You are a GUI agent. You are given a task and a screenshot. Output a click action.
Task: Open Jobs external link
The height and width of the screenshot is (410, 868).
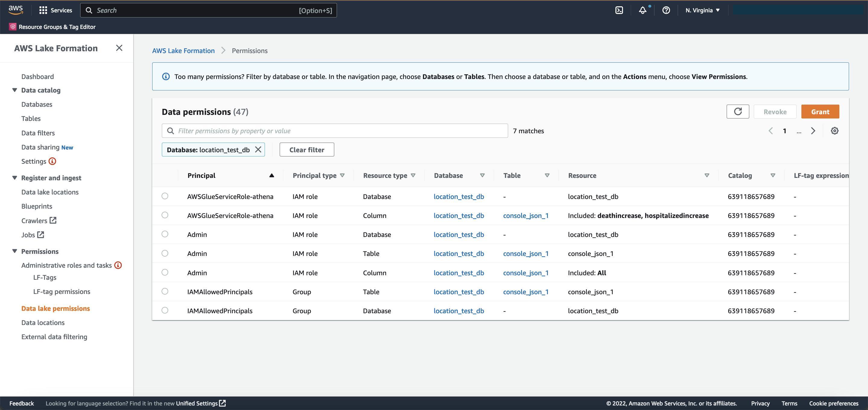click(x=33, y=235)
